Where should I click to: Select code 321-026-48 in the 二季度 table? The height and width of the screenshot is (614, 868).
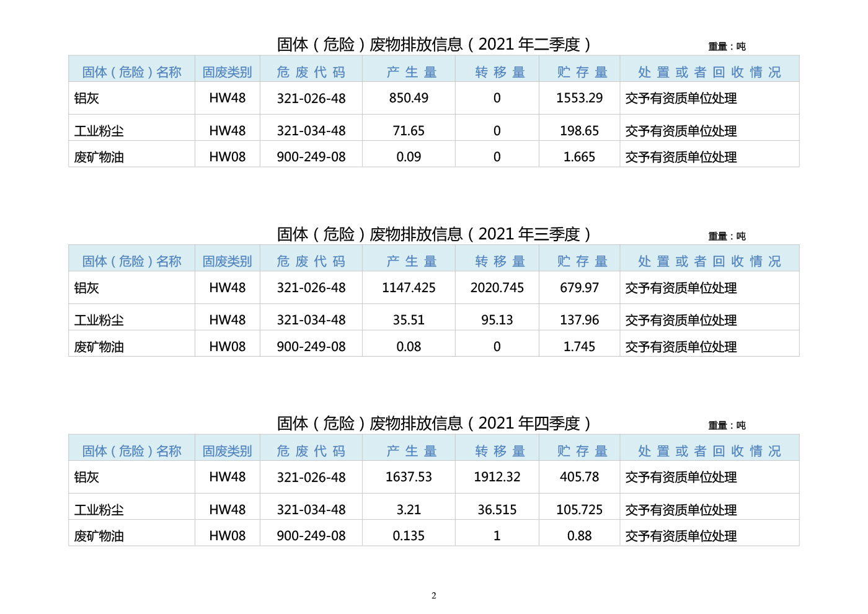[x=311, y=98]
